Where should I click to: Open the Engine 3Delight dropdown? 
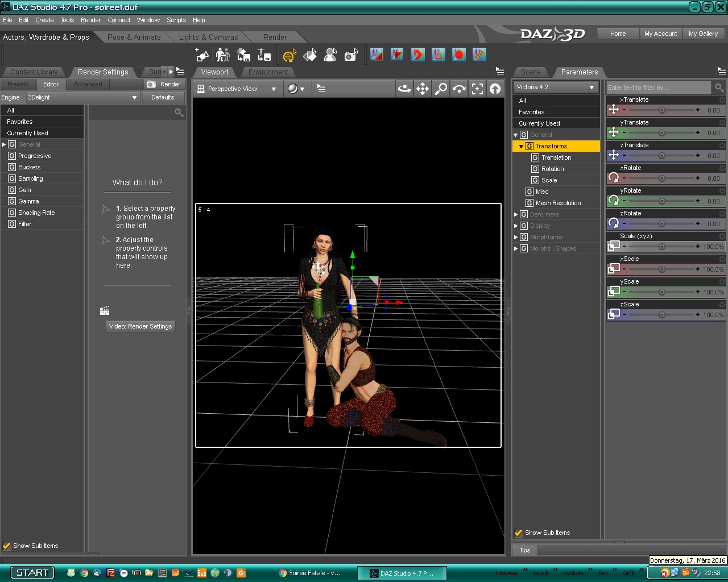(82, 97)
